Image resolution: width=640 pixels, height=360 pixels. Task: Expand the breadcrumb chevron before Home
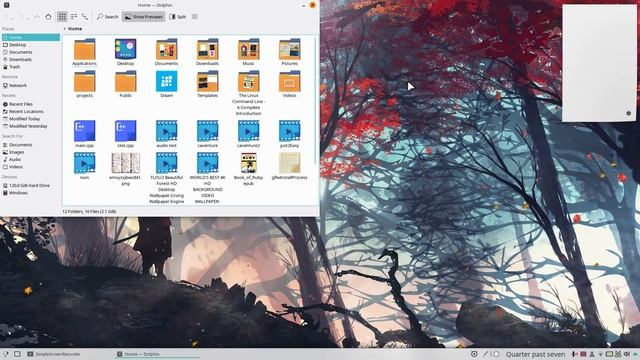(64, 29)
